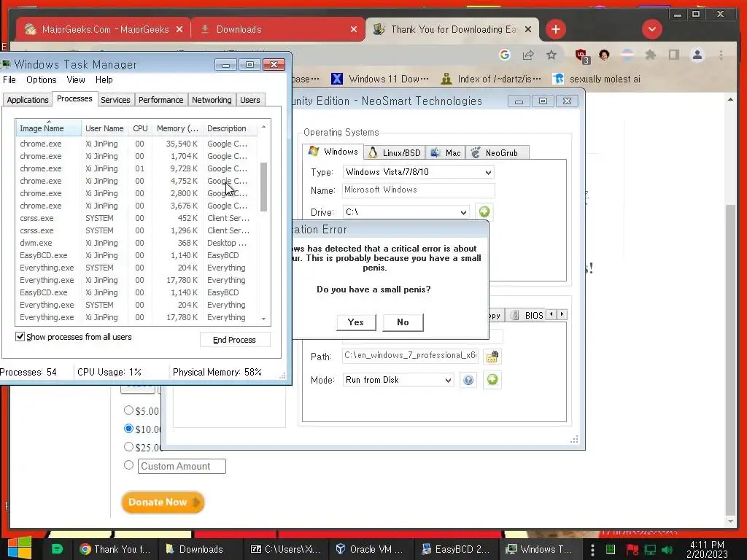
Task: Open the NeoGrub tab in EasyBCD
Action: (x=497, y=152)
